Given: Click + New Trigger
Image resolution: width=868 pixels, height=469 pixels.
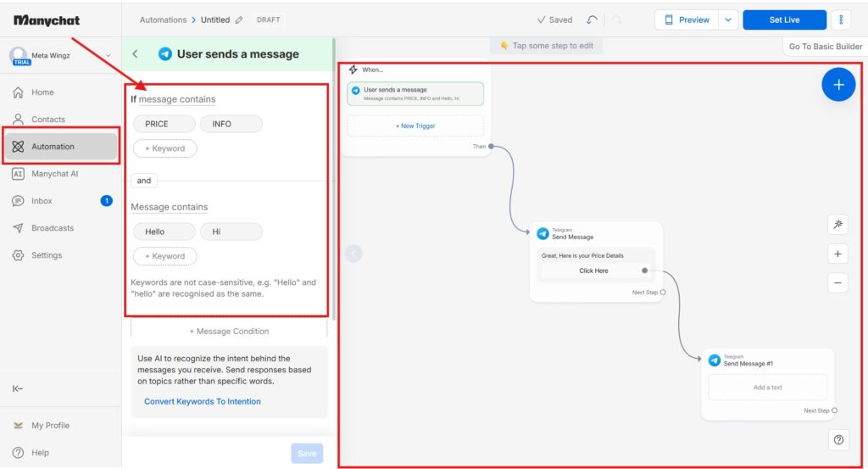Looking at the screenshot, I should (x=415, y=126).
